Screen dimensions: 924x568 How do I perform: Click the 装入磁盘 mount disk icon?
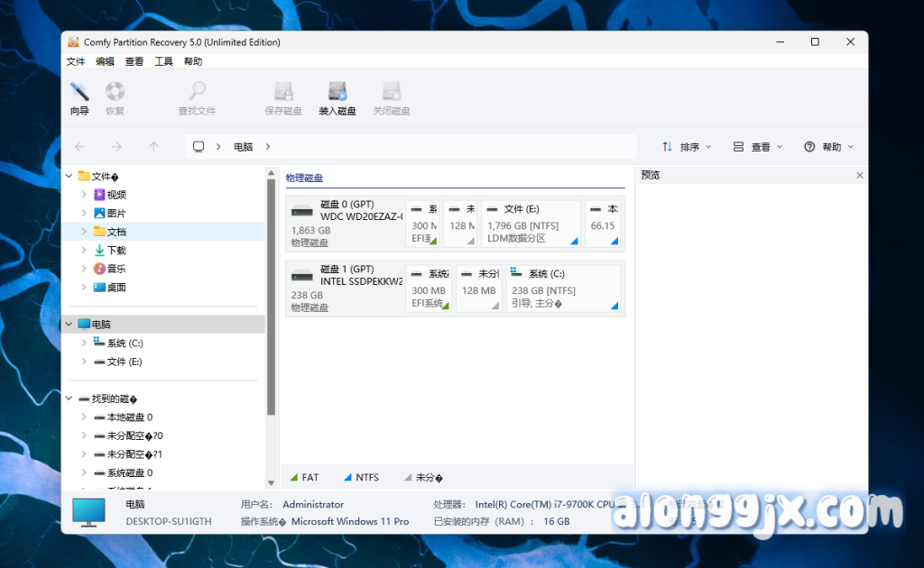click(x=337, y=98)
